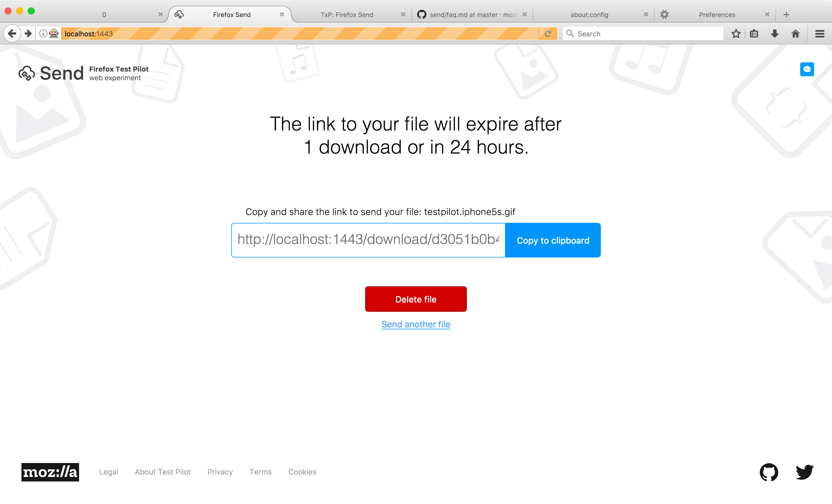This screenshot has width=832, height=504.
Task: Open the GitHub icon in footer
Action: [769, 472]
